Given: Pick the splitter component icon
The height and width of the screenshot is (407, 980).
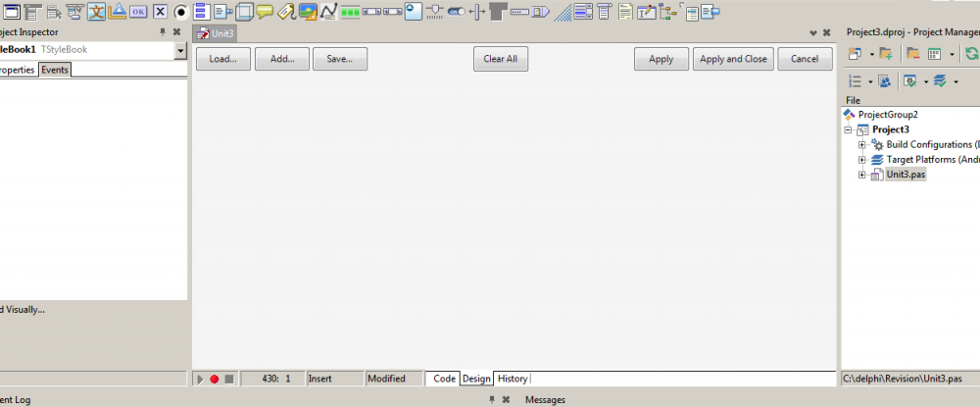Looking at the screenshot, I should (x=477, y=12).
